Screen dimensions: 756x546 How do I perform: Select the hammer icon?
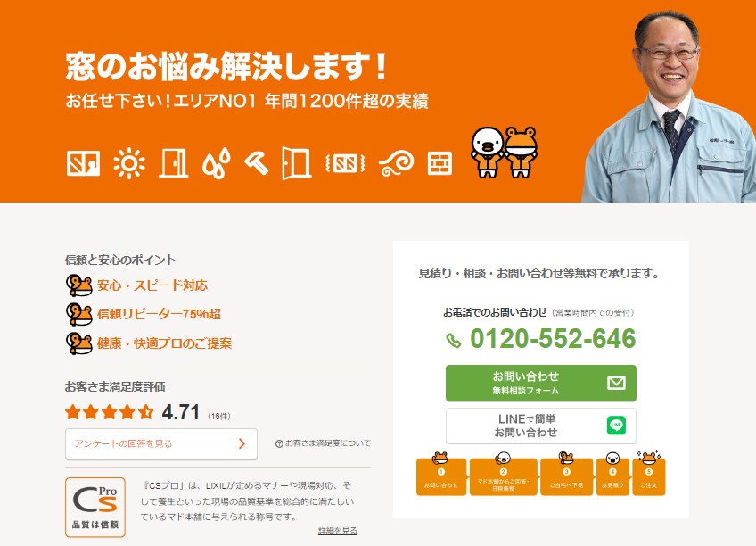(256, 163)
